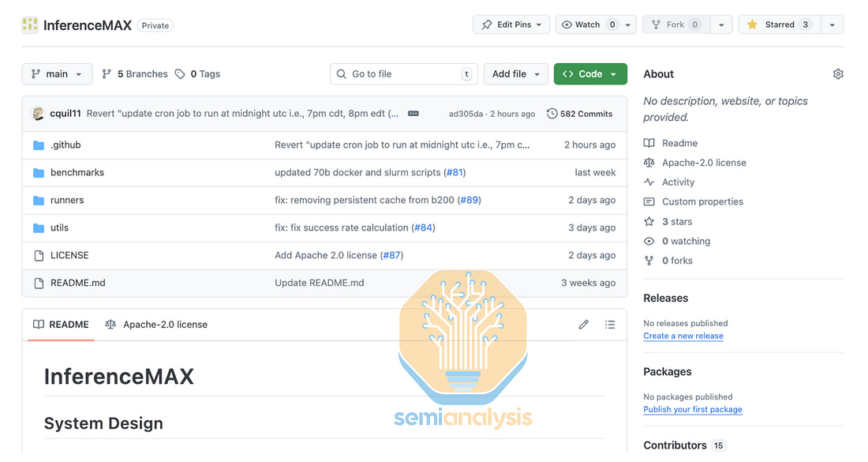Click the Edit Pins button

click(511, 24)
